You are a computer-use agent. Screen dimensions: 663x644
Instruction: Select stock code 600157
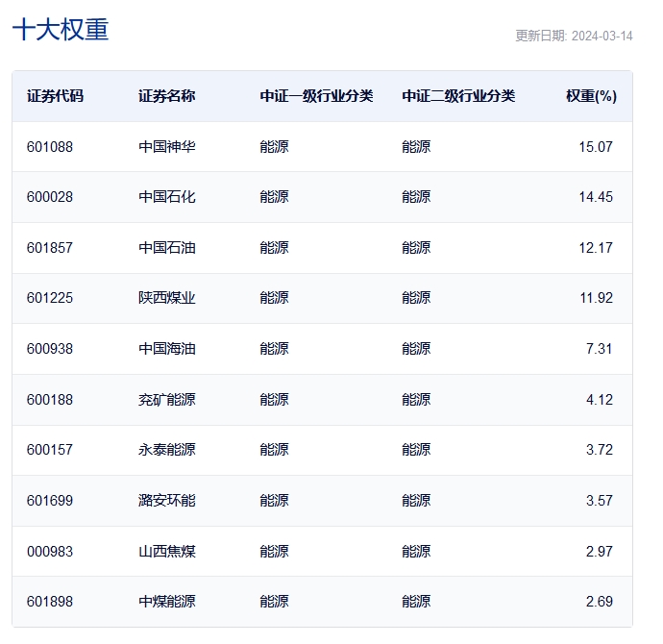[x=50, y=449]
